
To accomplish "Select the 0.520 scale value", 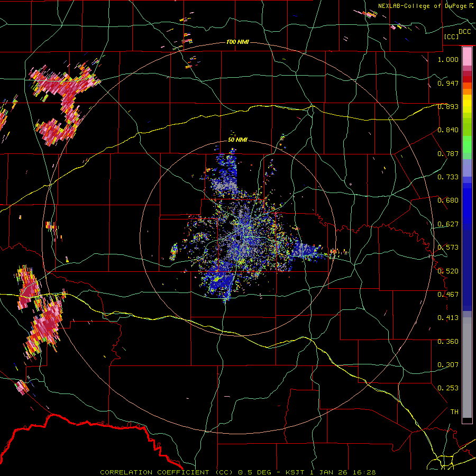I will pos(448,271).
